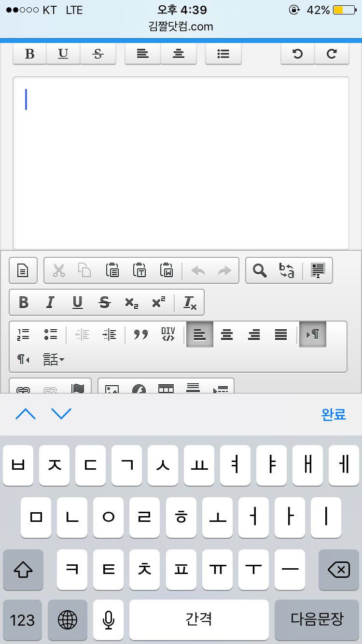Switch keyboard to 123 number mode
The image size is (362, 644).
coord(23,620)
